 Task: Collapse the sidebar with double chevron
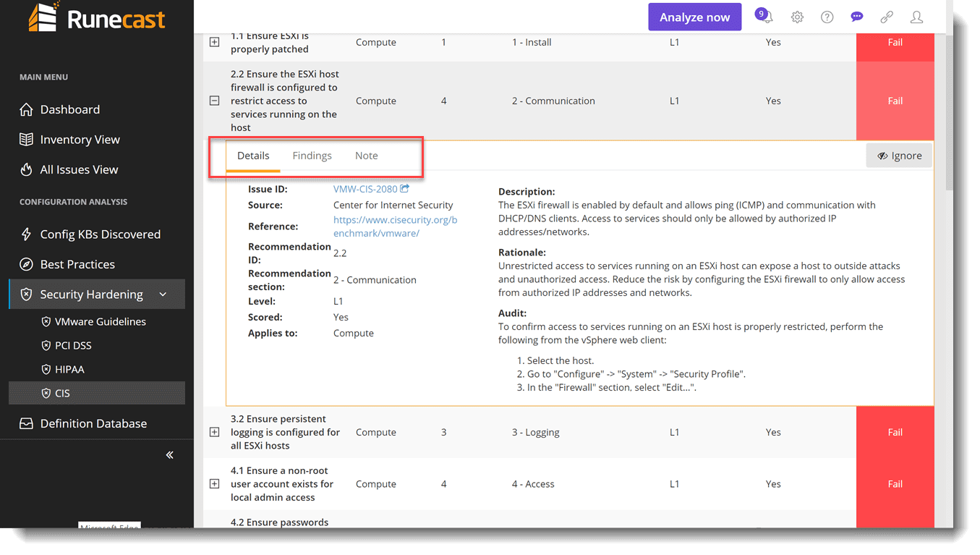169,455
